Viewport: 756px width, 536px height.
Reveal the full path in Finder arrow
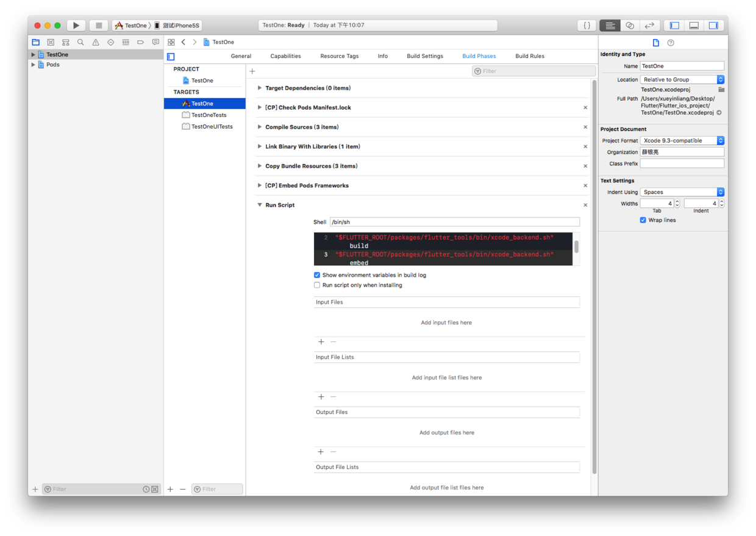pos(719,113)
